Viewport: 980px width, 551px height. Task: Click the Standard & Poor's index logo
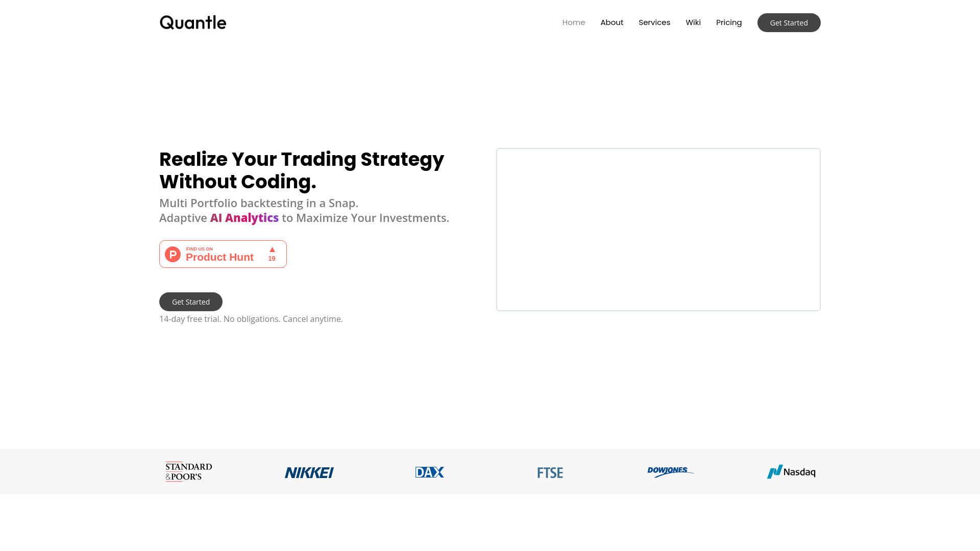click(x=188, y=471)
